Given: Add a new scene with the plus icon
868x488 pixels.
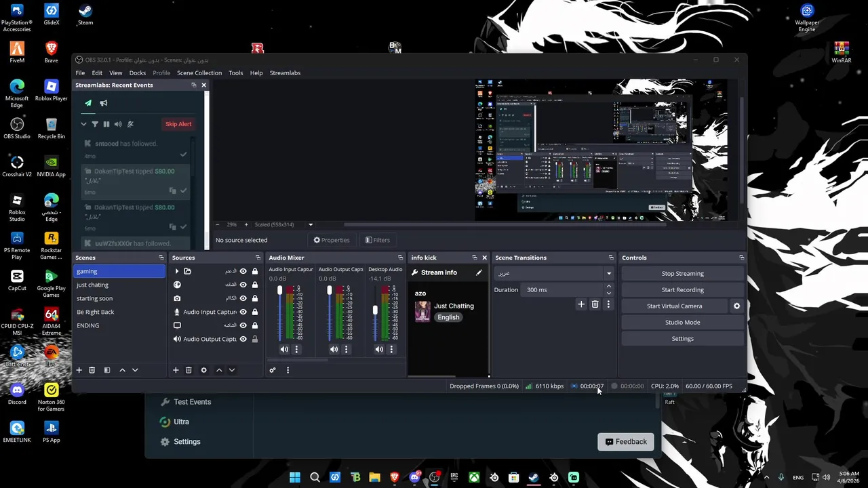Looking at the screenshot, I should (79, 370).
